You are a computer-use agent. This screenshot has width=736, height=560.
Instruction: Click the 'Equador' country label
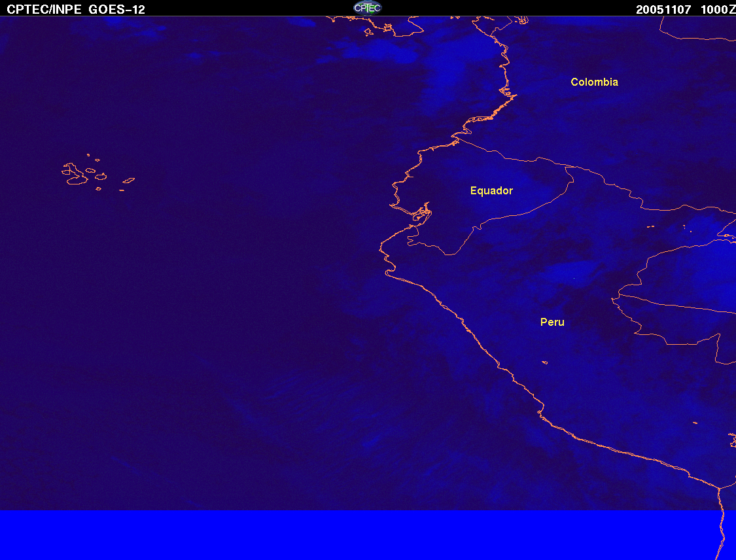coord(491,190)
